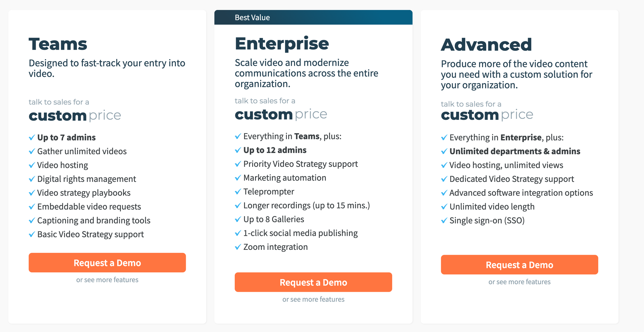Click checkmark beside 'Single sign-on (SSO)'
Image resolution: width=644 pixels, height=332 pixels.
444,221
